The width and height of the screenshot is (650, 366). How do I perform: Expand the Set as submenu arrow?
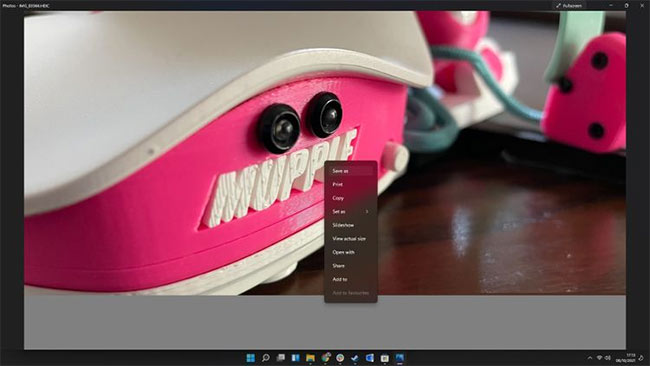367,212
